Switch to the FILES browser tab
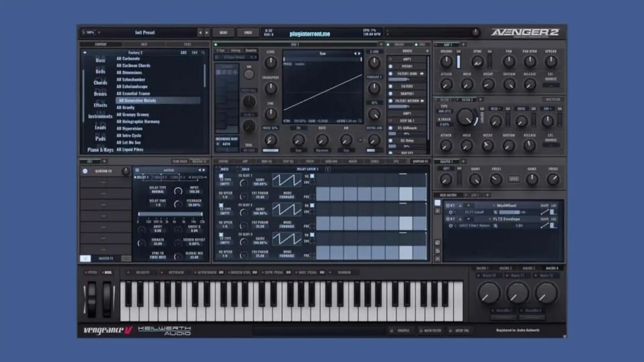The width and height of the screenshot is (644, 362). click(187, 45)
